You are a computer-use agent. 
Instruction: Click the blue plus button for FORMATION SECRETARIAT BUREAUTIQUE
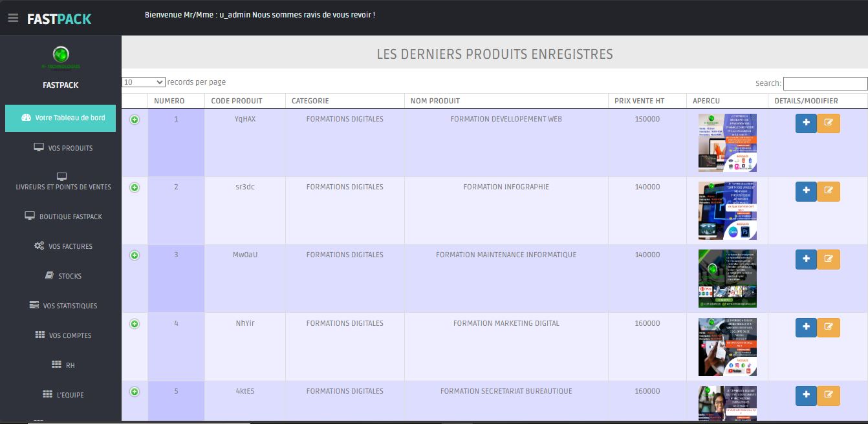tap(806, 396)
